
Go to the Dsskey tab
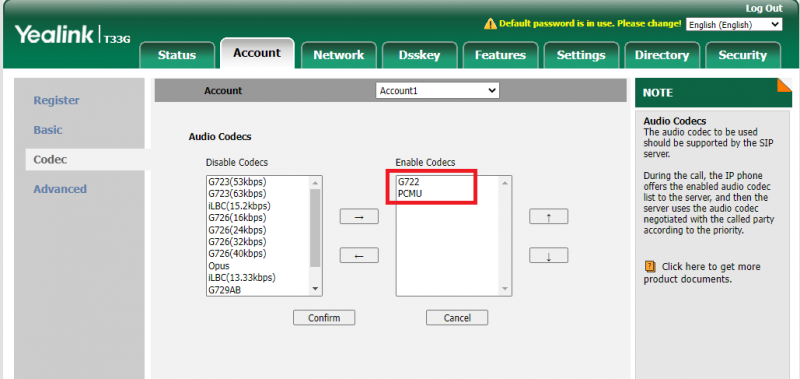419,55
